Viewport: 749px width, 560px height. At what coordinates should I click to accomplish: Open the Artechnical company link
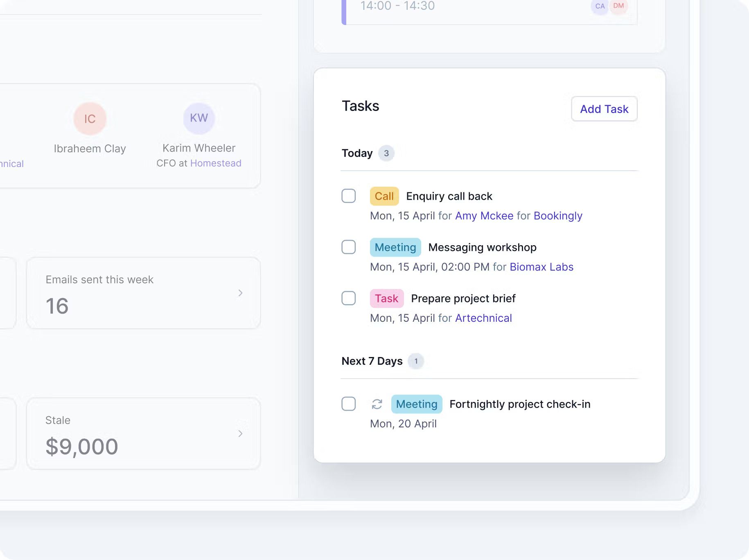point(483,318)
